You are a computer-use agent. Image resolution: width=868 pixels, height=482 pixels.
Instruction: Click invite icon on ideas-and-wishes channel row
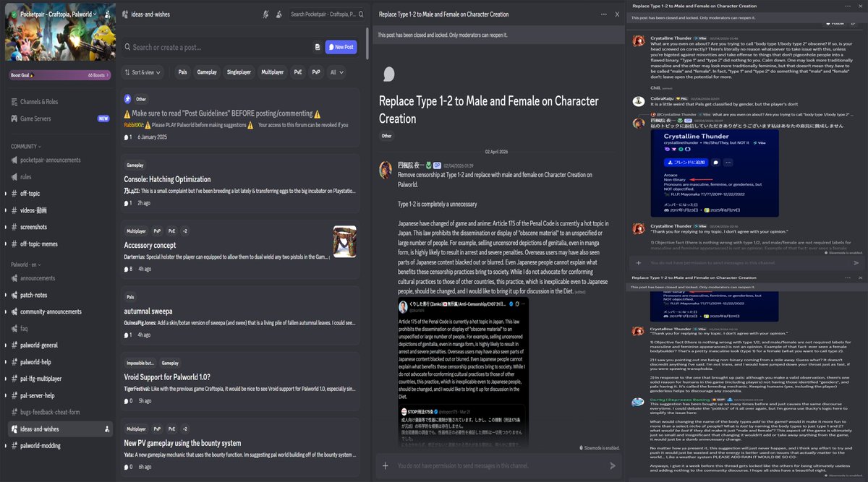pyautogui.click(x=107, y=429)
